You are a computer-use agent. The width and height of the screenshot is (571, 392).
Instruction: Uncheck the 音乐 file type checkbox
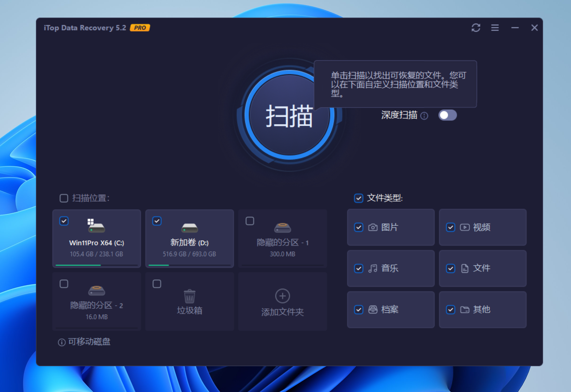tap(359, 268)
